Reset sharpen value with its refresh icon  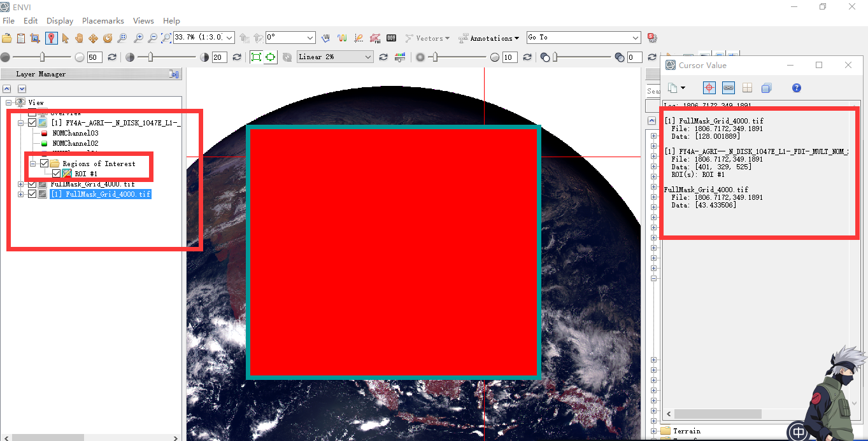[x=527, y=57]
